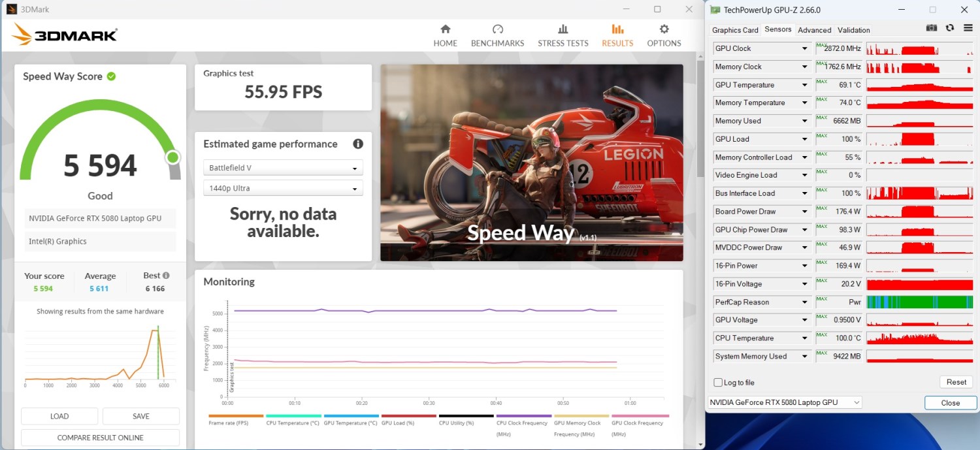This screenshot has height=450, width=980.
Task: Open the Advanced tab in GPU-Z
Action: coord(815,30)
